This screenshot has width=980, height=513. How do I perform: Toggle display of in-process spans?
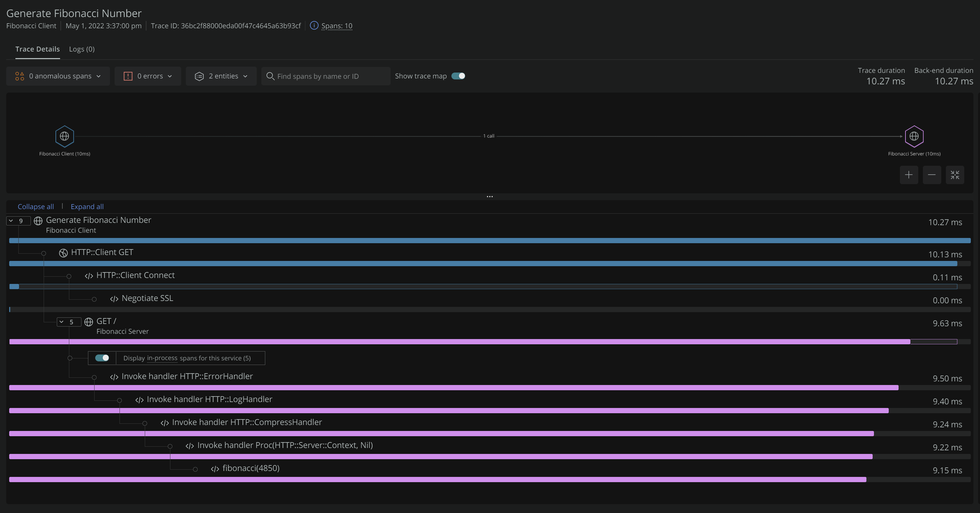click(102, 358)
